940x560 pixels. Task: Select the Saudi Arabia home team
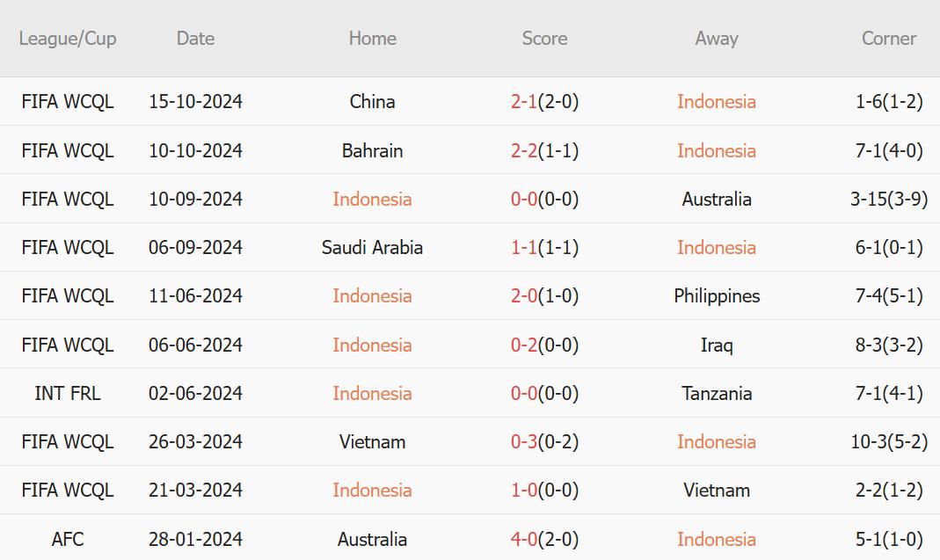point(372,248)
